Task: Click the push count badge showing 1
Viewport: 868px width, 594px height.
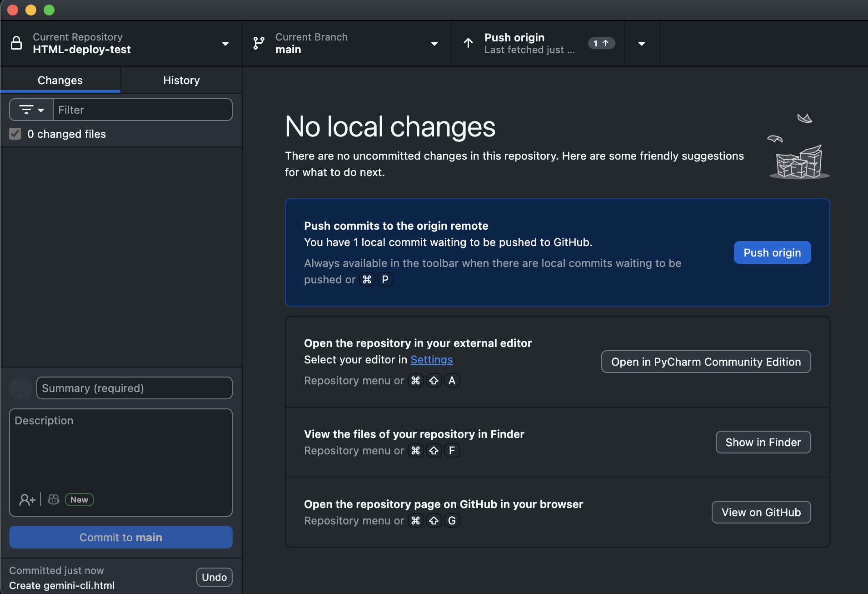Action: click(x=601, y=43)
